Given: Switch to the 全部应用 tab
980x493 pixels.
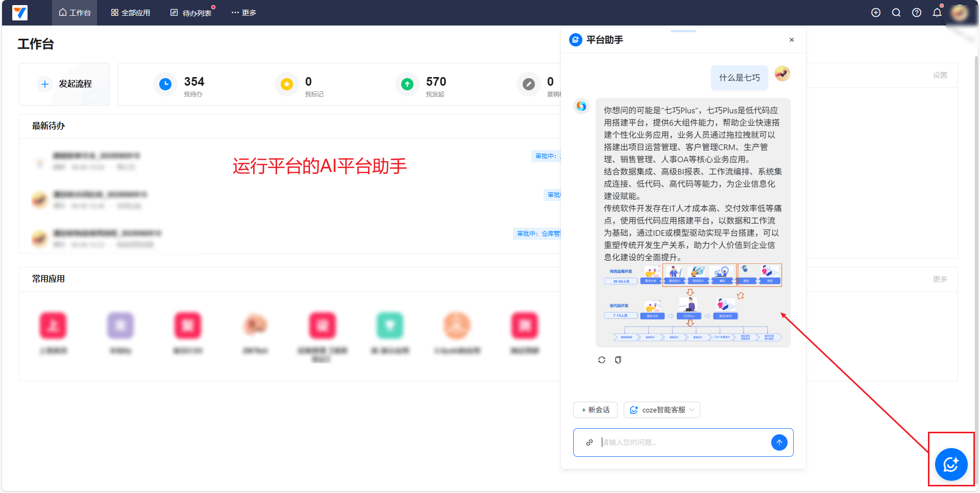Looking at the screenshot, I should point(131,13).
